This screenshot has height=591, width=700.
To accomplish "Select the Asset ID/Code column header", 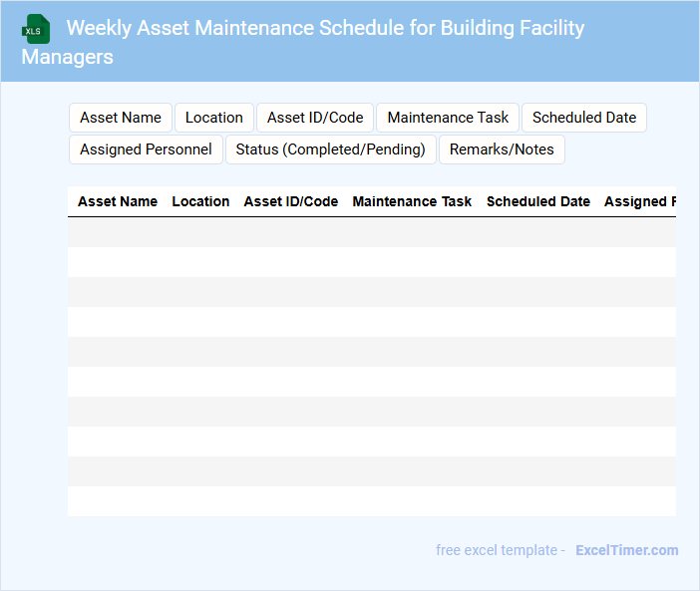I will point(291,201).
